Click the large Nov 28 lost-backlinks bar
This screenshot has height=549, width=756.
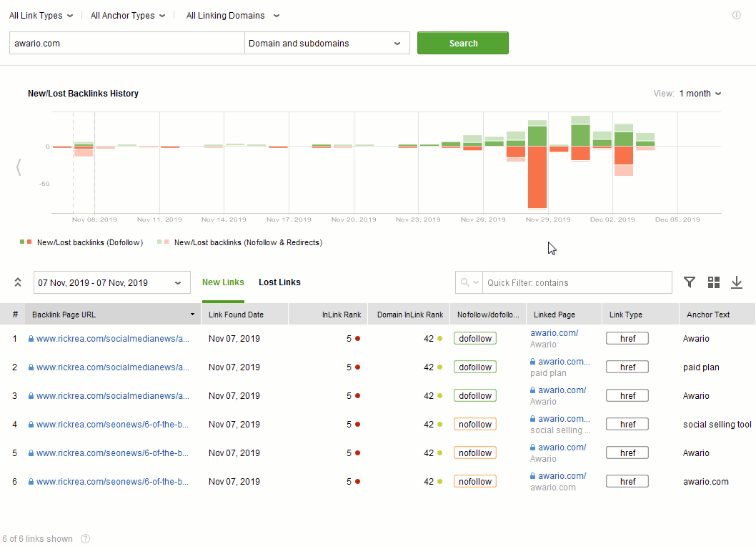pyautogui.click(x=537, y=177)
